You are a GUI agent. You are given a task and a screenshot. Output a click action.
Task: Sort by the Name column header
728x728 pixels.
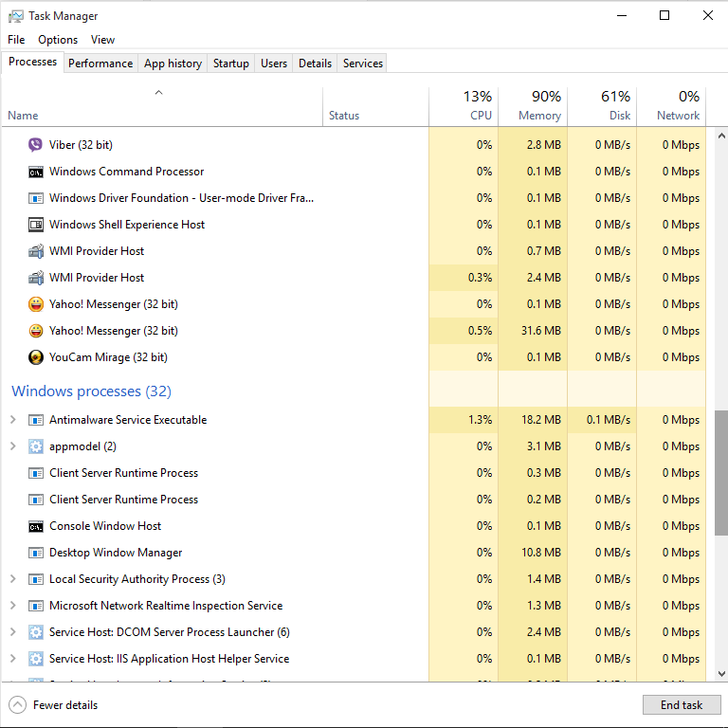(x=162, y=106)
